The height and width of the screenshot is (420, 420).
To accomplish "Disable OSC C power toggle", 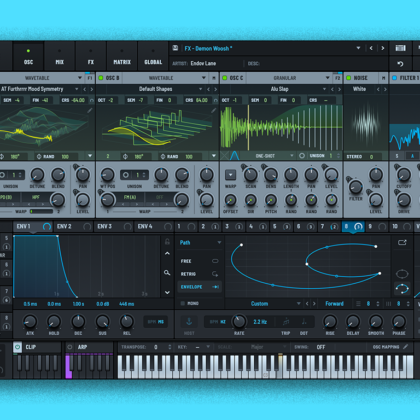I will pyautogui.click(x=225, y=78).
